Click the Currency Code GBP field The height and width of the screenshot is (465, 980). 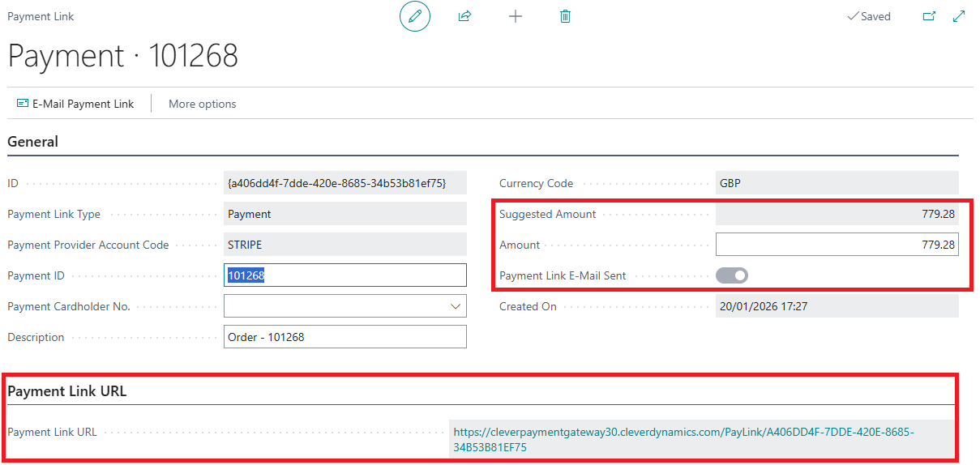tap(836, 183)
